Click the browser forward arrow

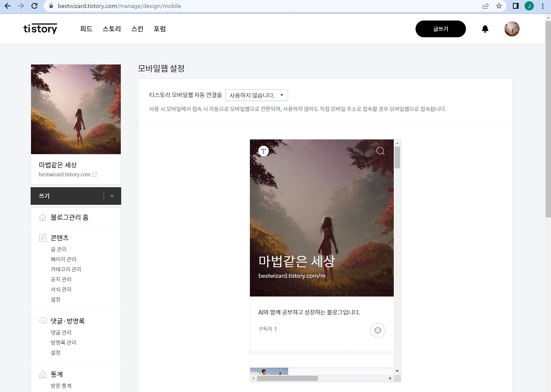[x=21, y=6]
